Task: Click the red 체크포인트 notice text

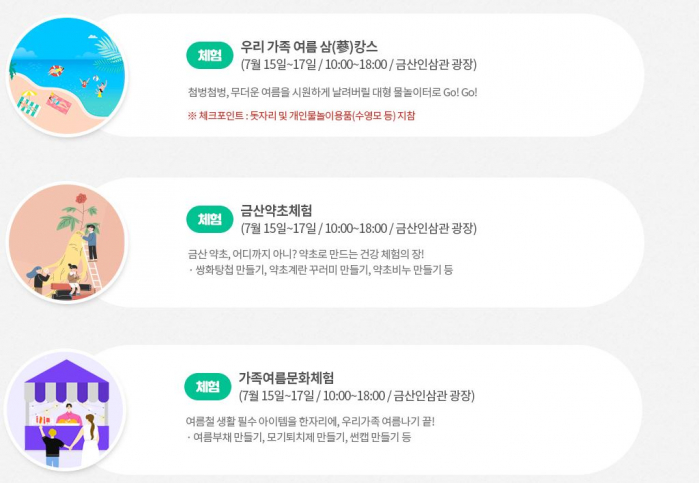Action: pos(301,116)
